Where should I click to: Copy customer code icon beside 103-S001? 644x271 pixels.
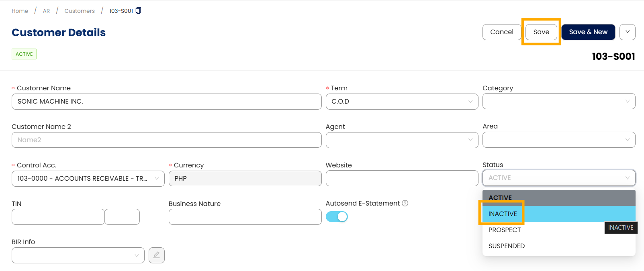pyautogui.click(x=138, y=10)
